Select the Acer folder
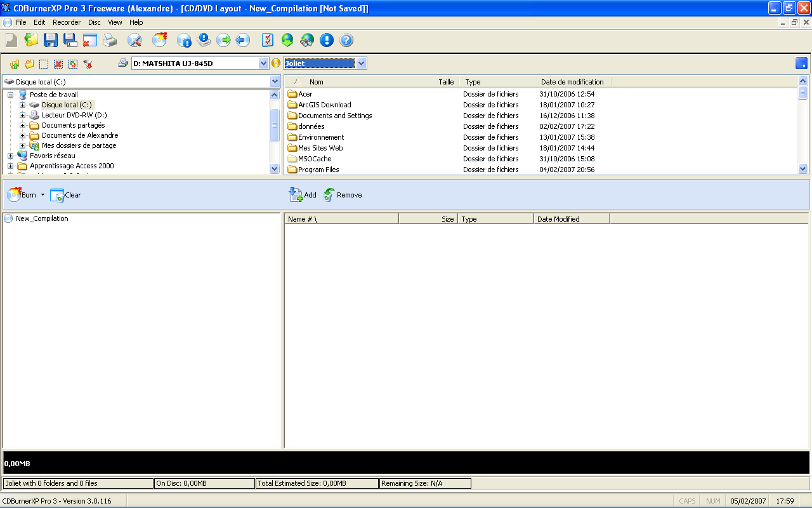The image size is (812, 508). [305, 94]
